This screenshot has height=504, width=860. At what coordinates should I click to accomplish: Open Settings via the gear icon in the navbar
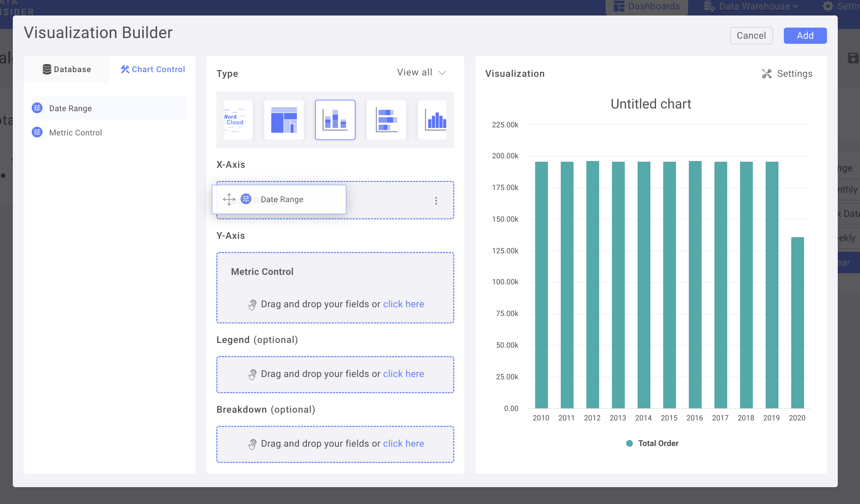click(x=828, y=6)
